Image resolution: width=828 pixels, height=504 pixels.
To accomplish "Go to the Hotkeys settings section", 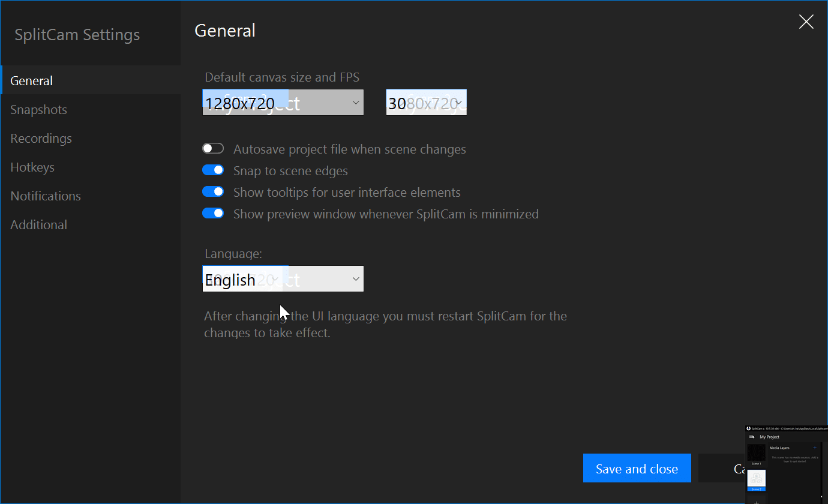I will pos(32,167).
